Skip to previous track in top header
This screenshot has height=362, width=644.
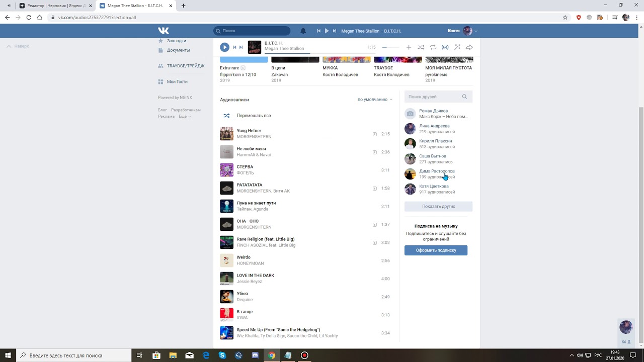coord(318,31)
